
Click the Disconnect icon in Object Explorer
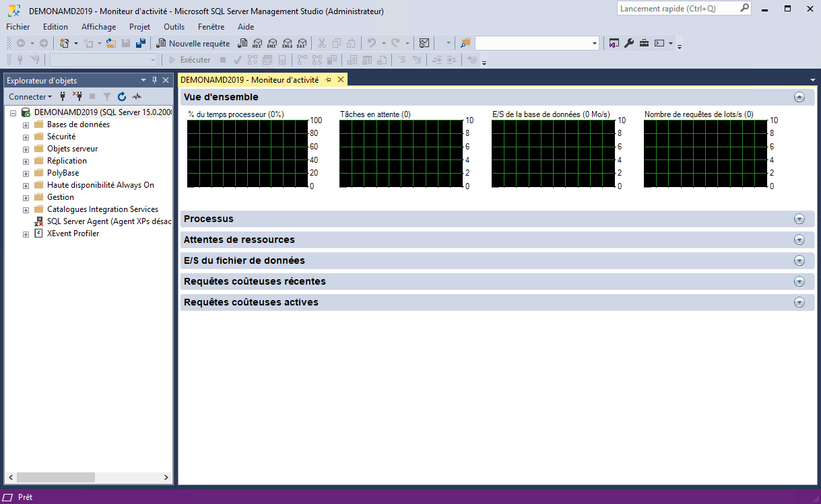point(77,97)
